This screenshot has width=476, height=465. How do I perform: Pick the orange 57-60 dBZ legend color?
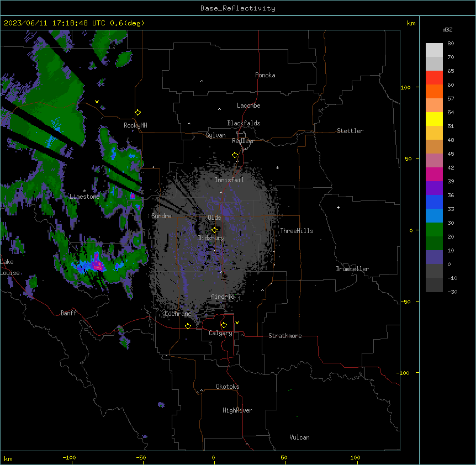[434, 92]
